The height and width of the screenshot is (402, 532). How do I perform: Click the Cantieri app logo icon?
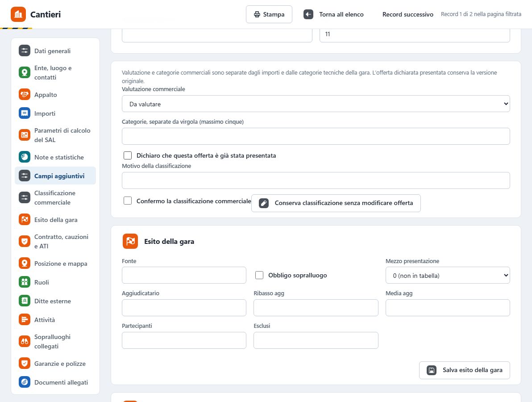[18, 14]
